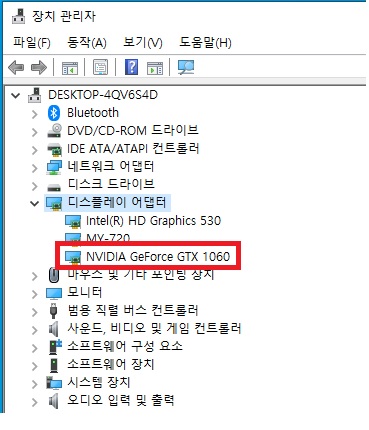Click the 소프트웨어 장치 icon
Screen dimensions: 369x430
[53, 365]
